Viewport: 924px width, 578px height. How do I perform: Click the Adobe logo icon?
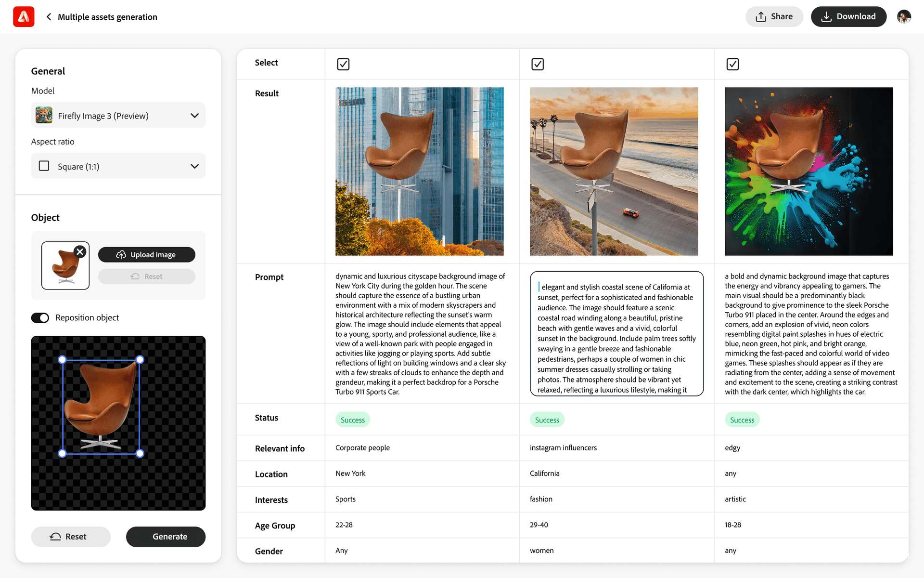tap(24, 17)
